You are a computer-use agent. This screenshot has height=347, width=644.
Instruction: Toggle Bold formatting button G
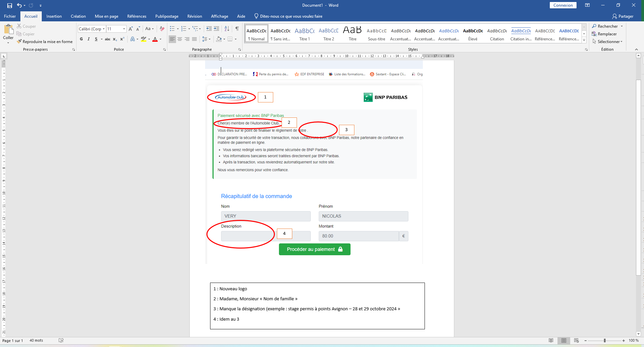point(81,39)
